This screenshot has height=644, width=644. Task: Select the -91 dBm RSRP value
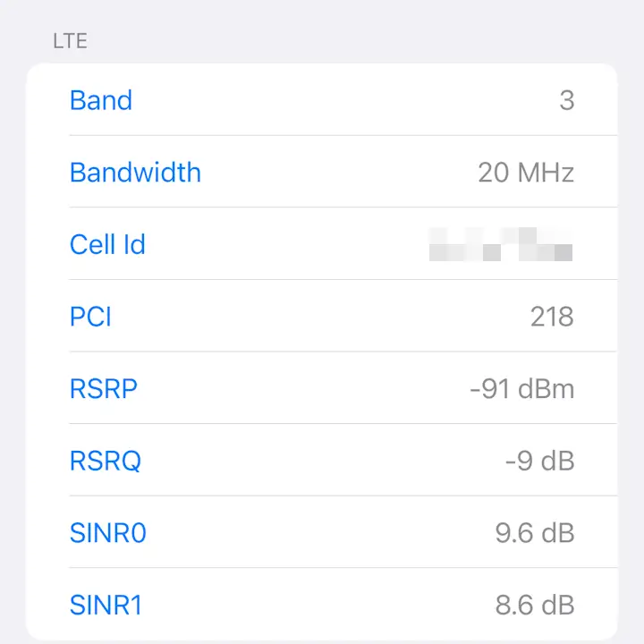(522, 389)
